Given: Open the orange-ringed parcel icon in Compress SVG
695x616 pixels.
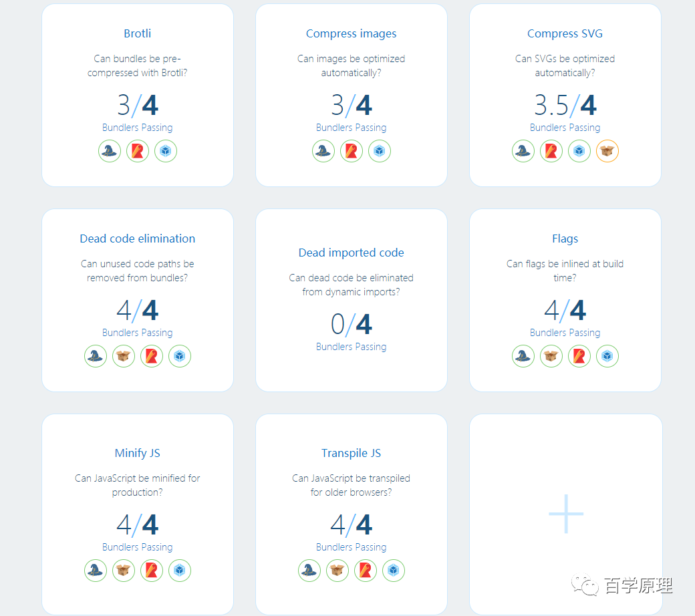Looking at the screenshot, I should pos(607,151).
